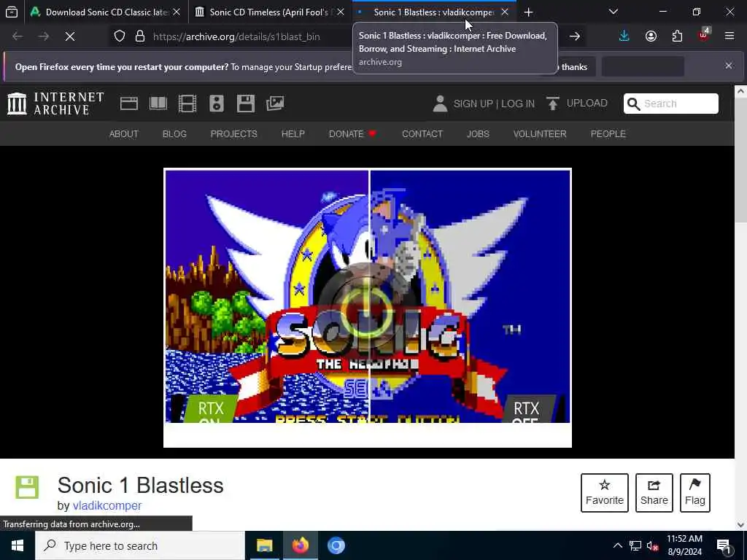Switch to the Sonic CD Timeless tab
Image resolution: width=747 pixels, height=560 pixels.
pos(271,12)
